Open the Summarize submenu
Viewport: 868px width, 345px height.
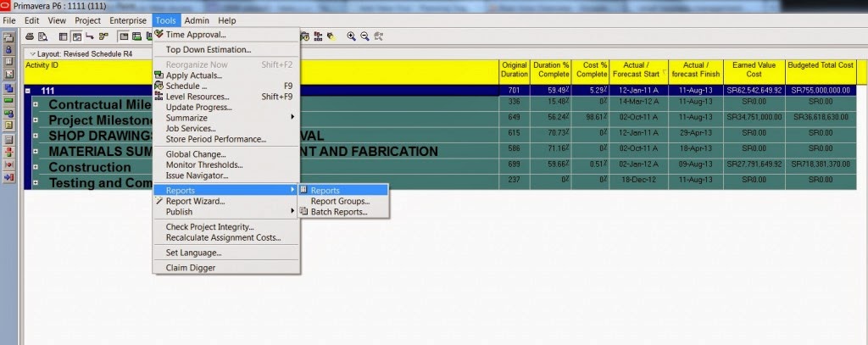tap(227, 118)
